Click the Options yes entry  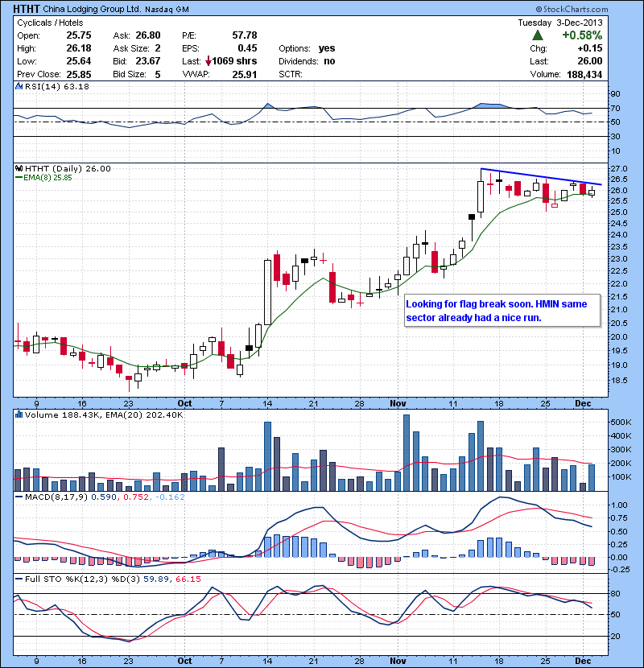pyautogui.click(x=307, y=48)
